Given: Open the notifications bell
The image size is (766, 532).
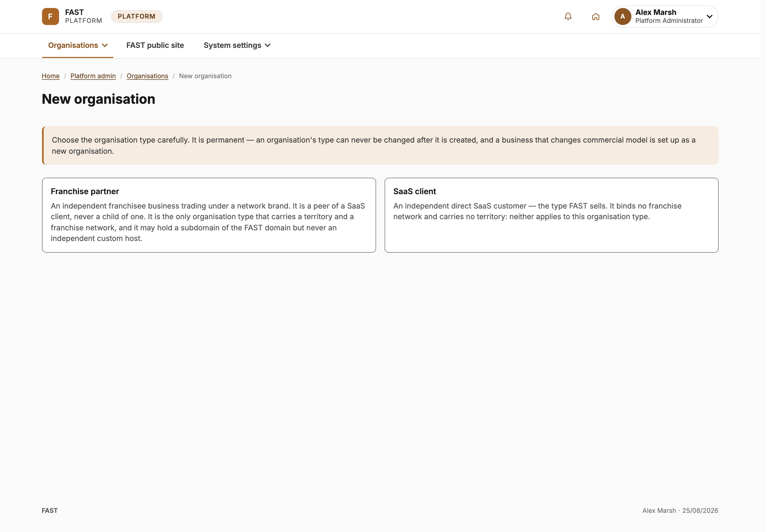Looking at the screenshot, I should [568, 16].
